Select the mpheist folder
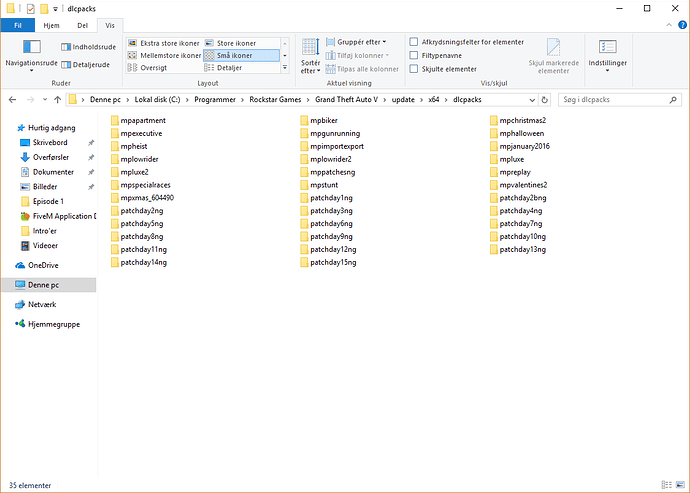Image resolution: width=690 pixels, height=493 pixels. pos(129,146)
